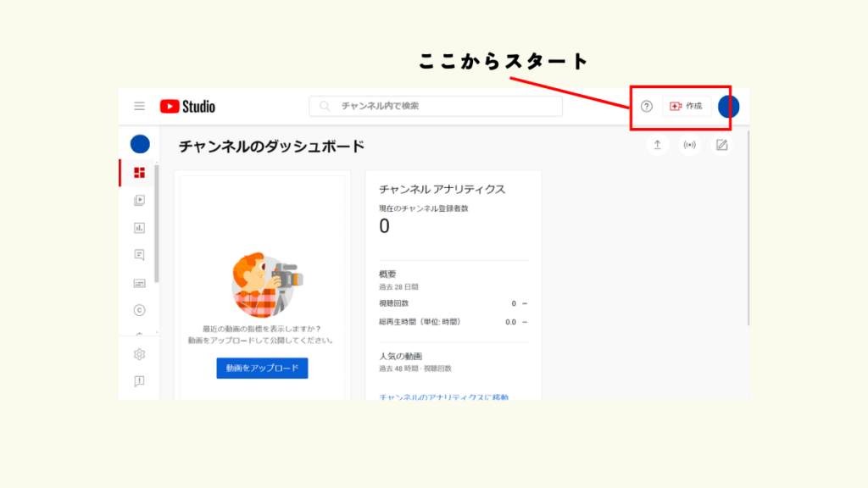This screenshot has width=868, height=488.
Task: Open channel analytics from the sidebar icon
Action: click(x=140, y=227)
